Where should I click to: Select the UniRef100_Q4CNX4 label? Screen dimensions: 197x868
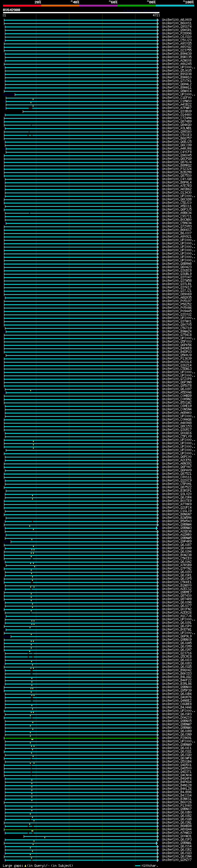coord(176,775)
